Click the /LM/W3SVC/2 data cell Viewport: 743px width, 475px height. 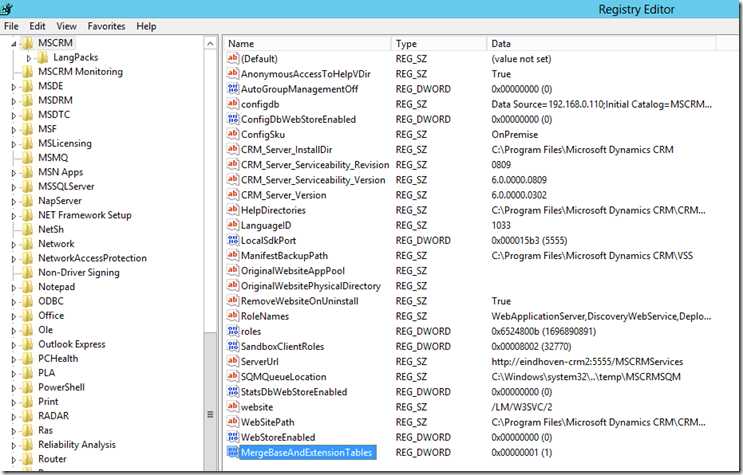click(522, 407)
